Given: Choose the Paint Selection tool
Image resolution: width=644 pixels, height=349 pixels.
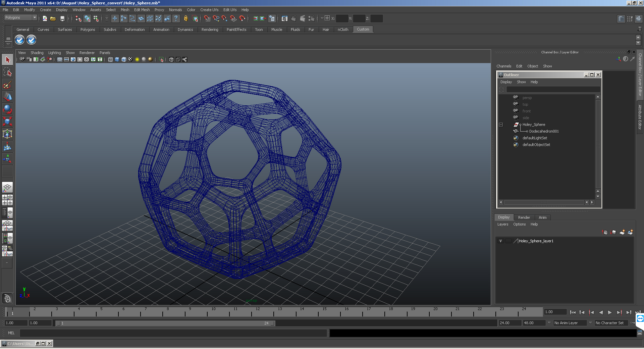Looking at the screenshot, I should [x=7, y=84].
